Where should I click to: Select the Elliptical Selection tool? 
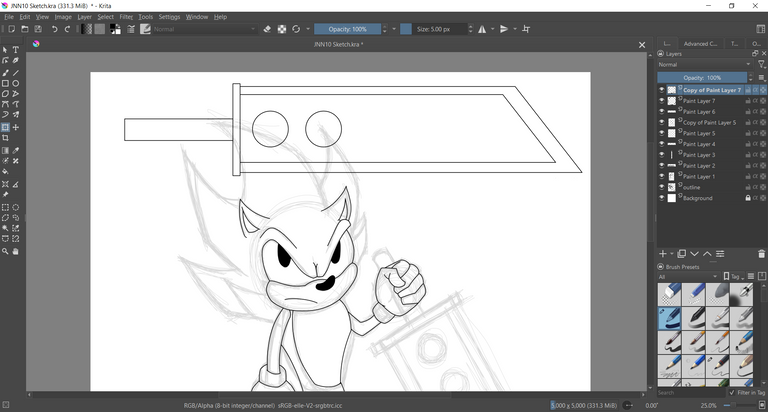click(16, 207)
